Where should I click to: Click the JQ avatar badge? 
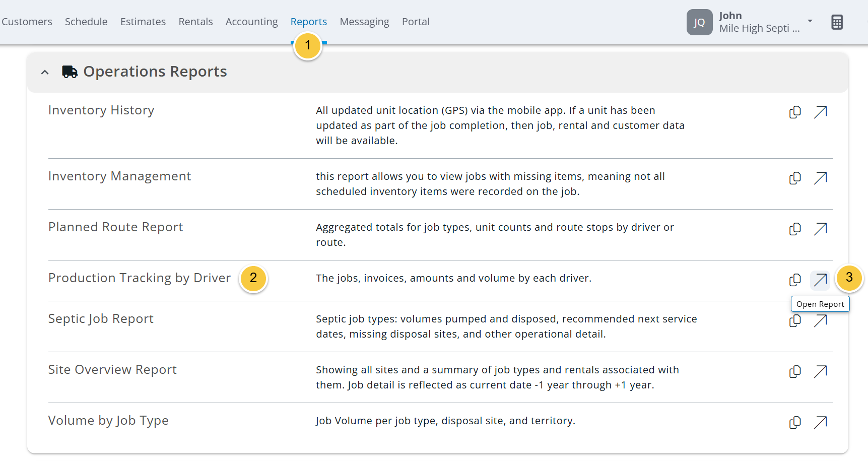(699, 22)
